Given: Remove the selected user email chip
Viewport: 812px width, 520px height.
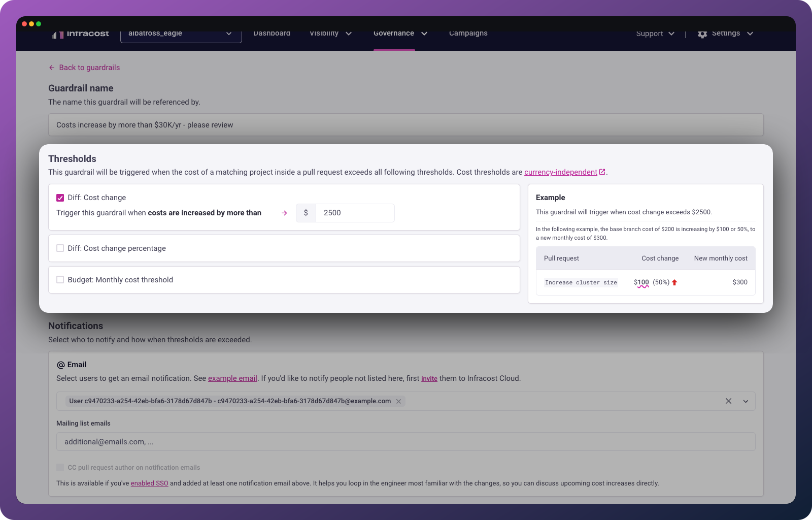Looking at the screenshot, I should (x=399, y=401).
